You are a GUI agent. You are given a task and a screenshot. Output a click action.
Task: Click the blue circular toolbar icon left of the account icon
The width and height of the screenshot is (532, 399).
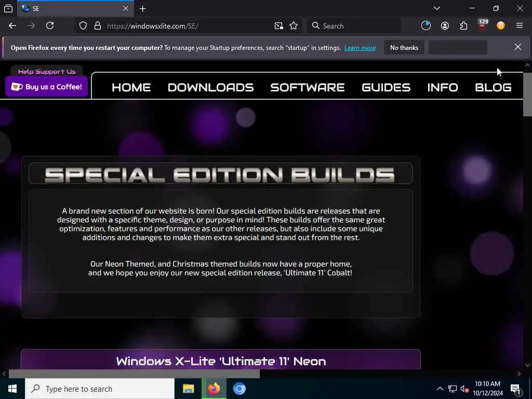pyautogui.click(x=426, y=26)
